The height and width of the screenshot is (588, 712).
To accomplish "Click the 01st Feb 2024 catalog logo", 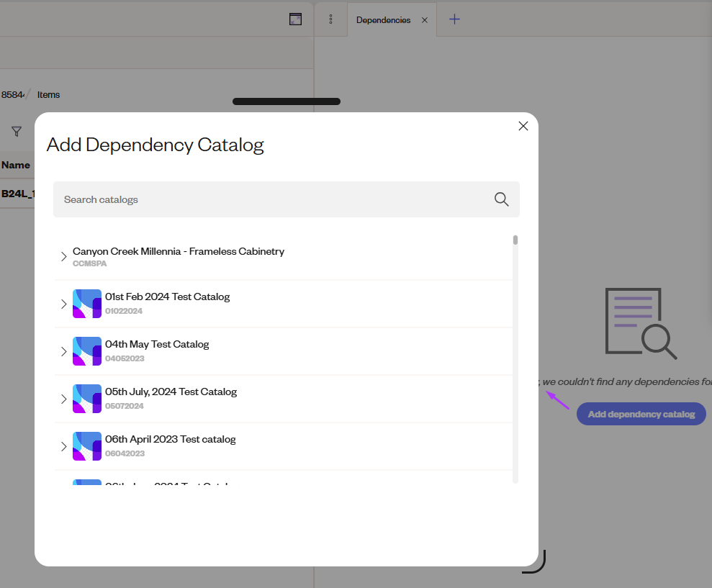I will (86, 304).
